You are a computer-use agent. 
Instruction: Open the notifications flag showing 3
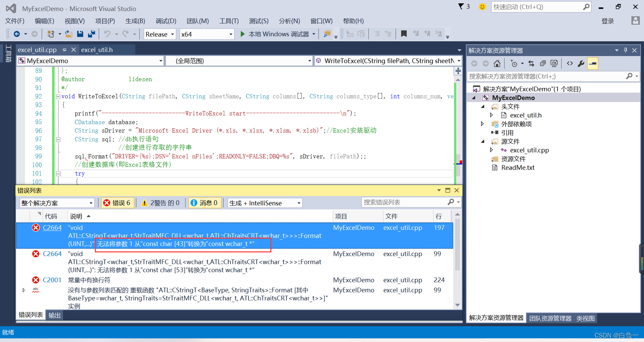coord(464,6)
